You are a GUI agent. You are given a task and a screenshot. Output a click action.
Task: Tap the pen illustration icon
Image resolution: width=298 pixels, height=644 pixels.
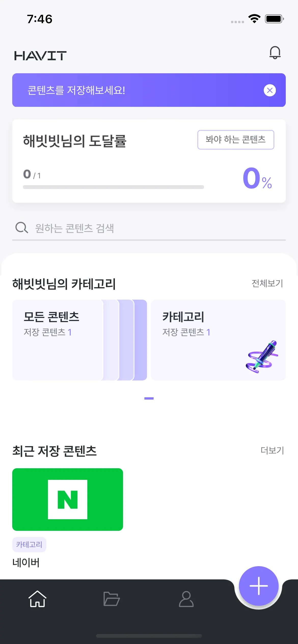[x=262, y=357]
